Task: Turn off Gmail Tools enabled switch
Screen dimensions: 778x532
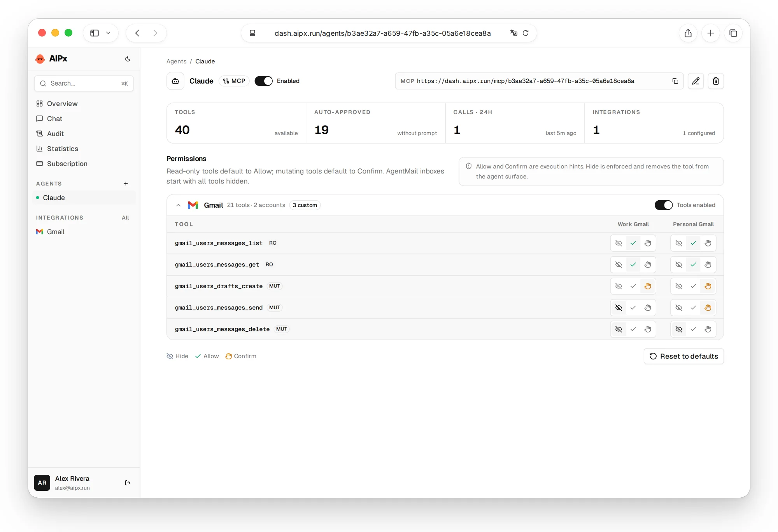Action: 663,205
